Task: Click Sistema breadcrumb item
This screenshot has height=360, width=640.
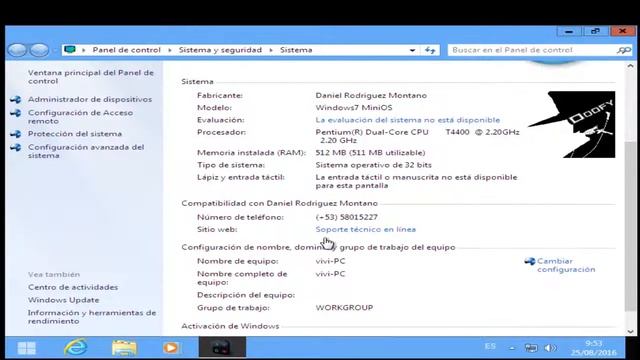Action: (x=296, y=50)
